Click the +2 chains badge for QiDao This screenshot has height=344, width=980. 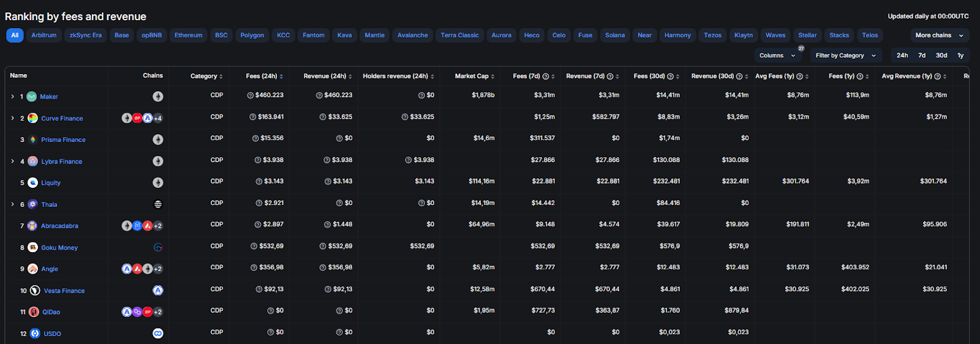[158, 312]
